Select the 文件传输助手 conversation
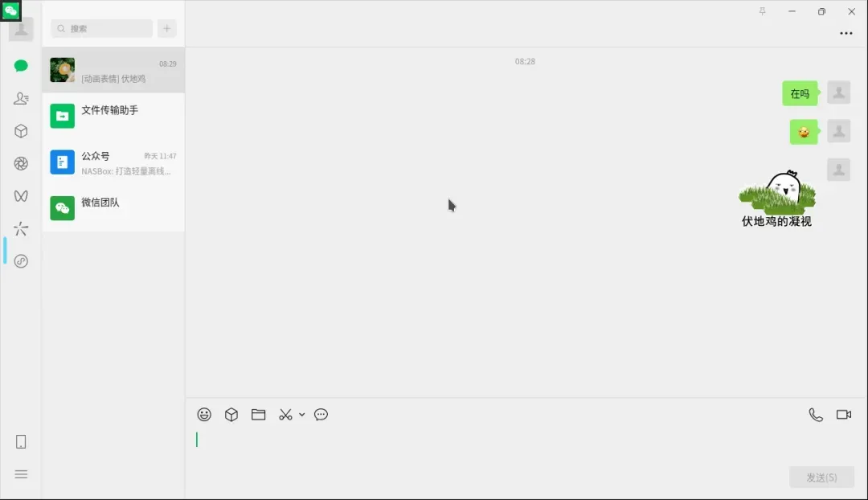Viewport: 868px width, 500px height. pos(113,116)
